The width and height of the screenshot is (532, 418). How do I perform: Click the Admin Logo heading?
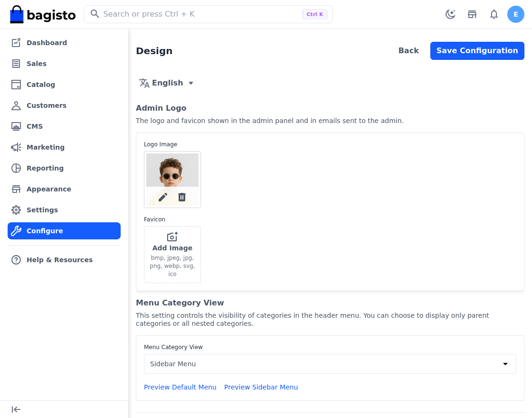coord(161,108)
